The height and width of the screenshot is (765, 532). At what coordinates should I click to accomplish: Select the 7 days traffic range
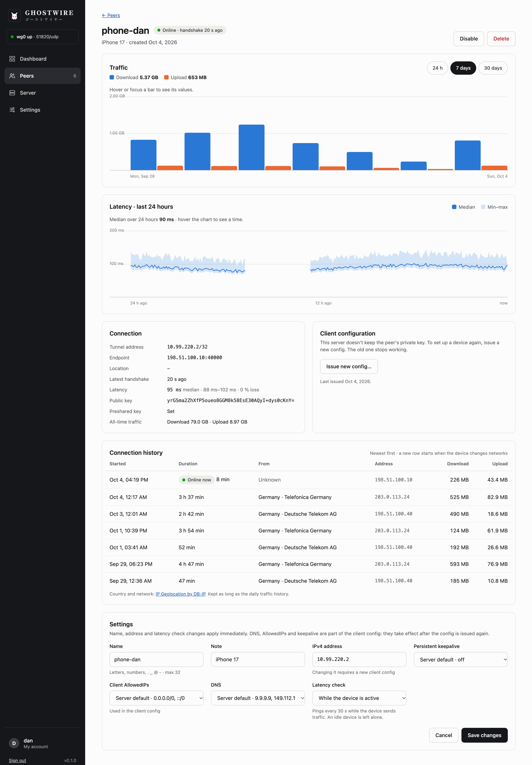click(x=463, y=68)
